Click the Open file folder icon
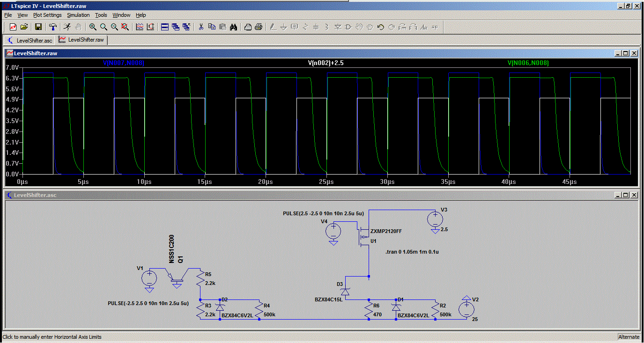This screenshot has width=644, height=343. (x=24, y=27)
